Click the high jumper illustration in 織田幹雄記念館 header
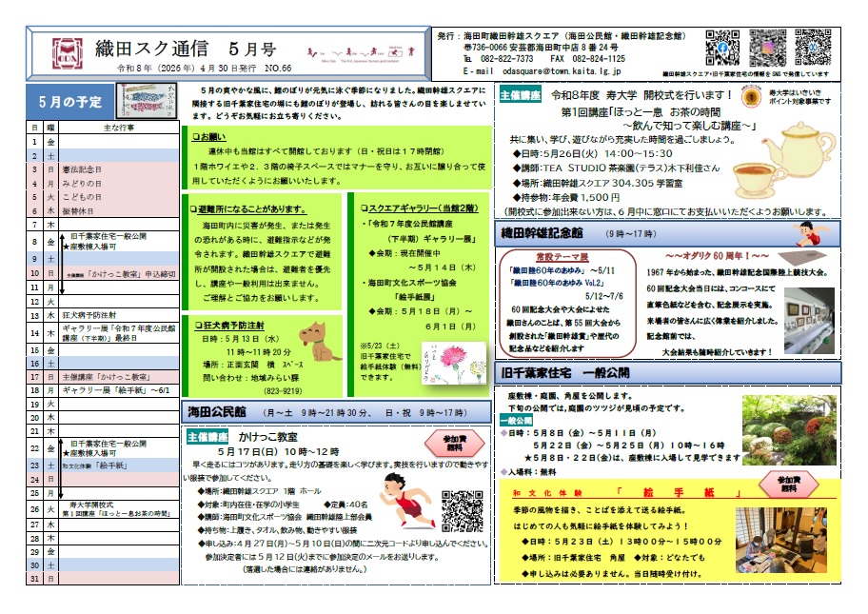Viewport: 868px width, 614px height. (x=811, y=233)
